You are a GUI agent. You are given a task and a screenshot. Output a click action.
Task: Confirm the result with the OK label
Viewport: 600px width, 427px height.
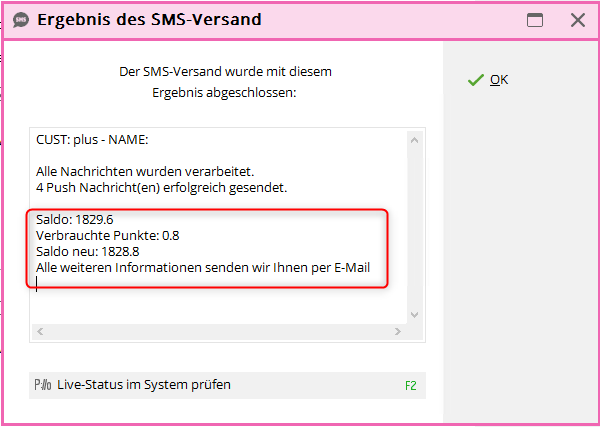click(499, 80)
